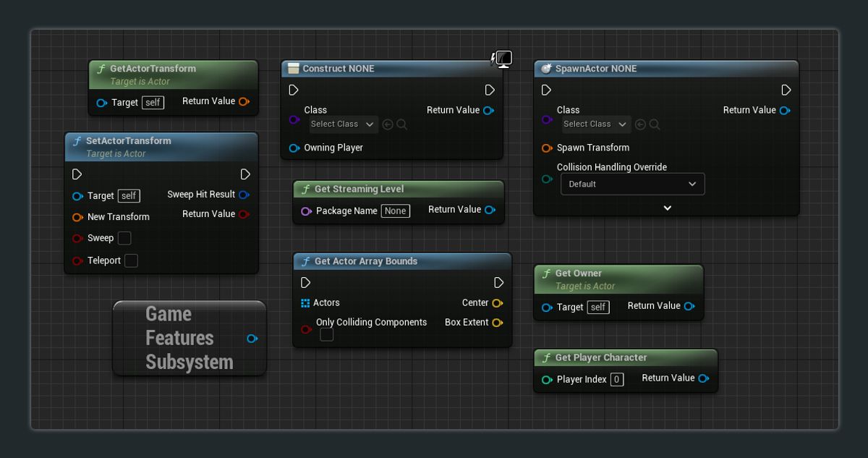Click the Player Index value field
This screenshot has height=458, width=868.
(618, 379)
